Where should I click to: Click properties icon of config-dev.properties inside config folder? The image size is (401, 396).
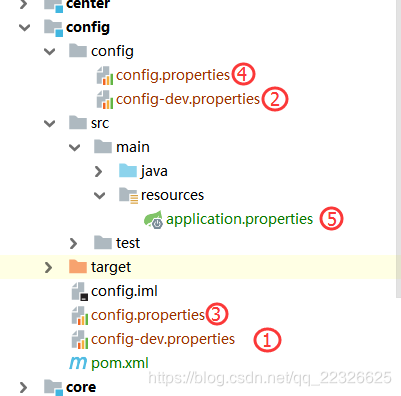[x=105, y=100]
